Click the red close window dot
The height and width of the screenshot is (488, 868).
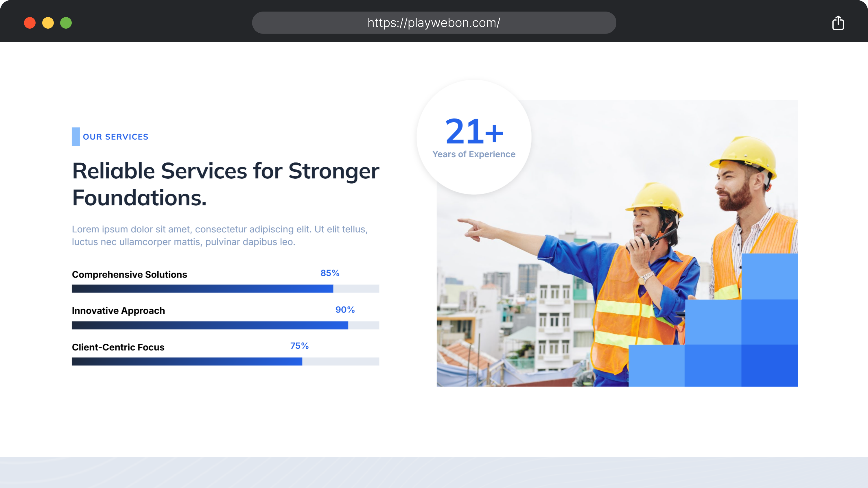30,23
